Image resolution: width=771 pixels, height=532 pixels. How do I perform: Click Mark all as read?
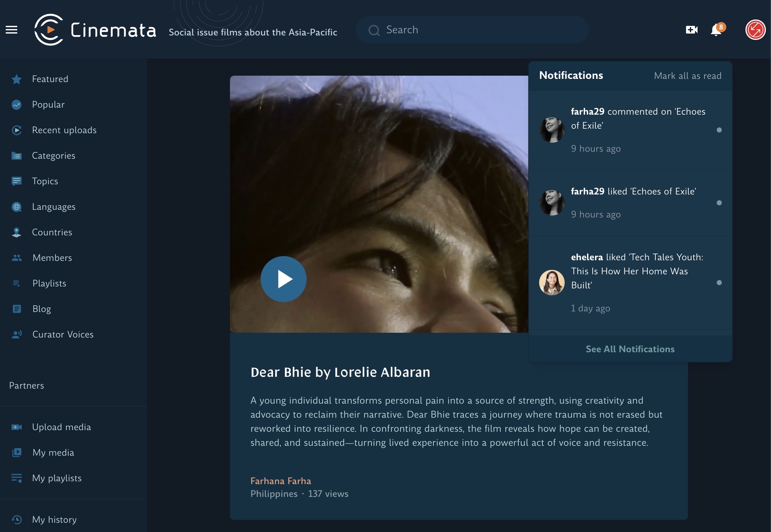(687, 76)
